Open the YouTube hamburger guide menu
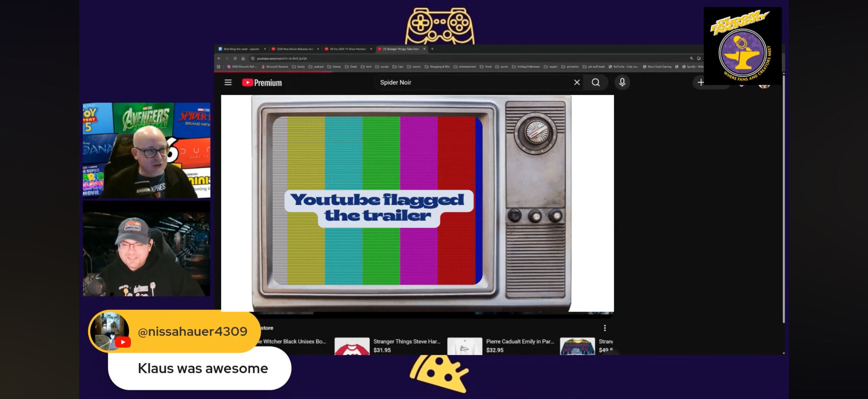 (228, 82)
